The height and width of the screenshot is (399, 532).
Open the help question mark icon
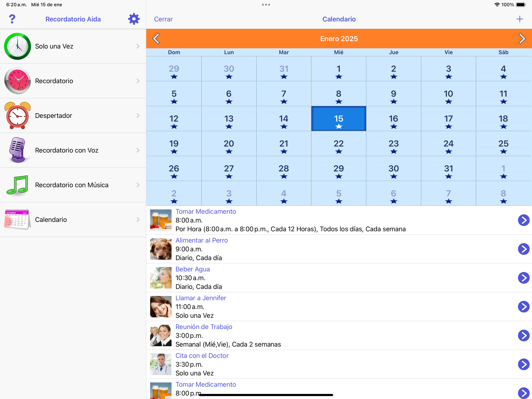(12, 19)
